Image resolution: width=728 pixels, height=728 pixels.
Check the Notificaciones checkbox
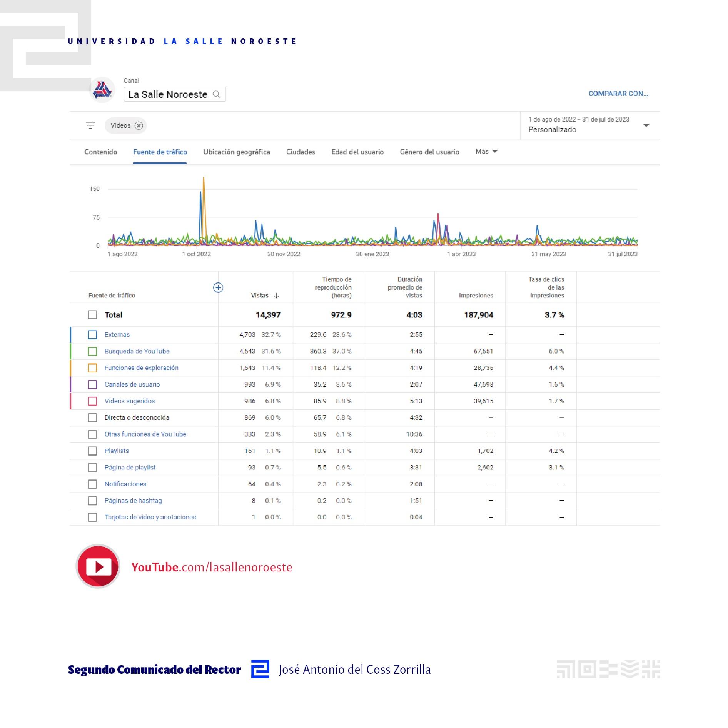pos(92,484)
